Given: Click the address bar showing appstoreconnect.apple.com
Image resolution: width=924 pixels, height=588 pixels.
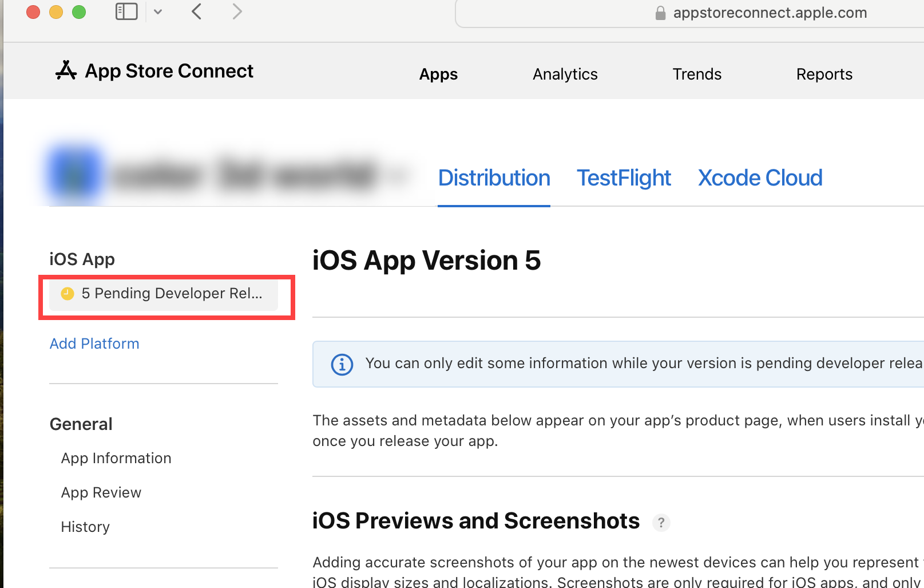Looking at the screenshot, I should coord(689,13).
